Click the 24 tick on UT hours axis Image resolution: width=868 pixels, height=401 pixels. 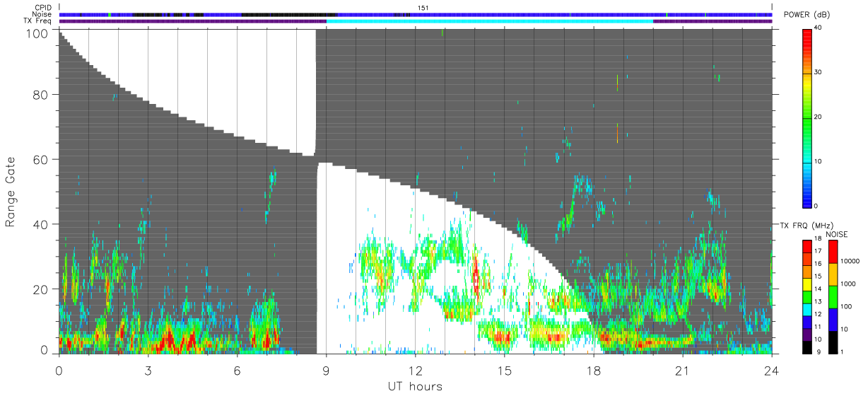click(772, 370)
